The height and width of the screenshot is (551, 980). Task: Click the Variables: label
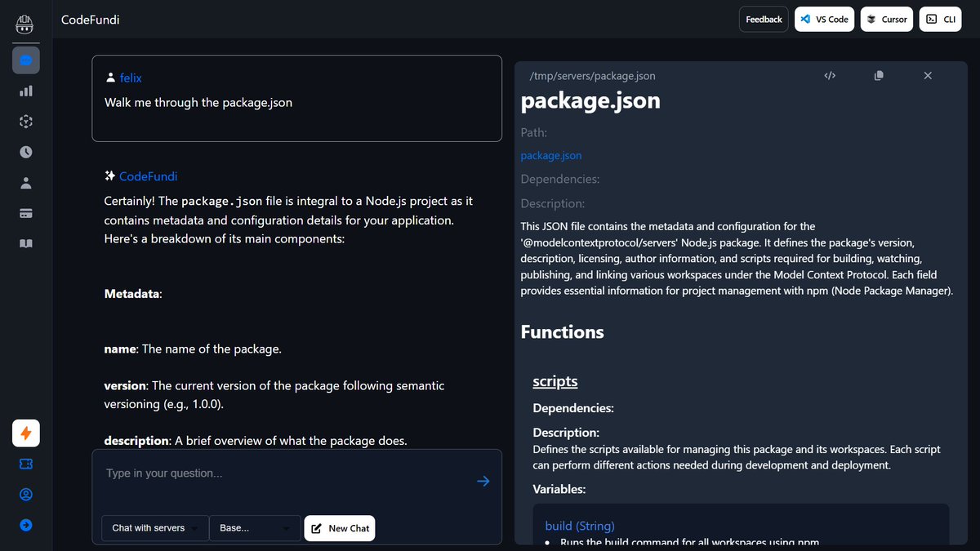(559, 489)
